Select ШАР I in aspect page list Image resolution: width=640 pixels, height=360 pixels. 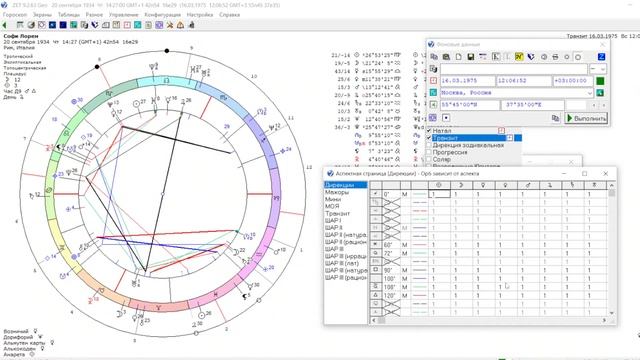(333, 220)
